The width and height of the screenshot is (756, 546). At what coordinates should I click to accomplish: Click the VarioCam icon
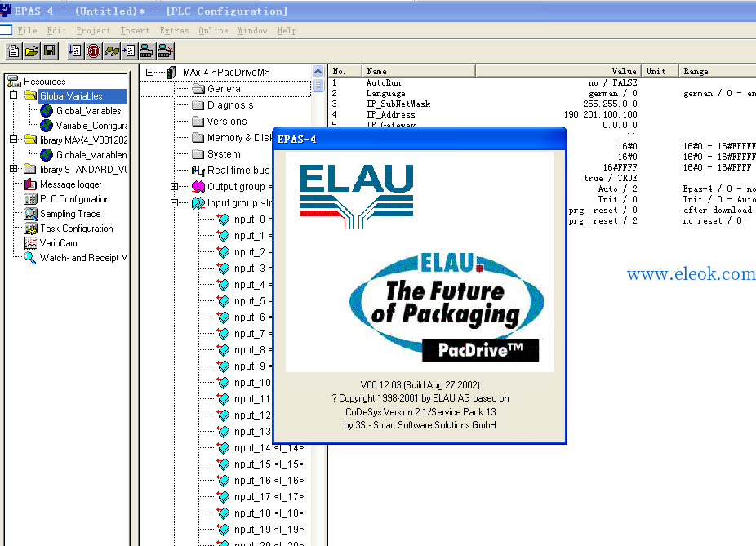[x=30, y=243]
